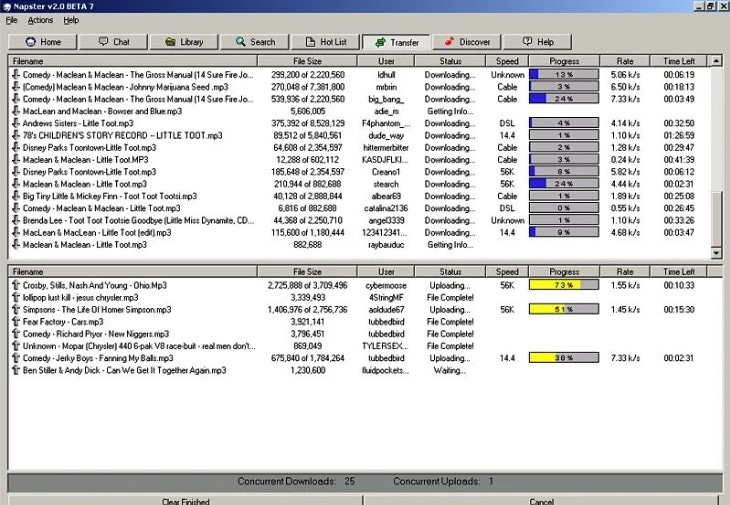Select user Creano1 in downloads
730x505 pixels.
(x=386, y=172)
